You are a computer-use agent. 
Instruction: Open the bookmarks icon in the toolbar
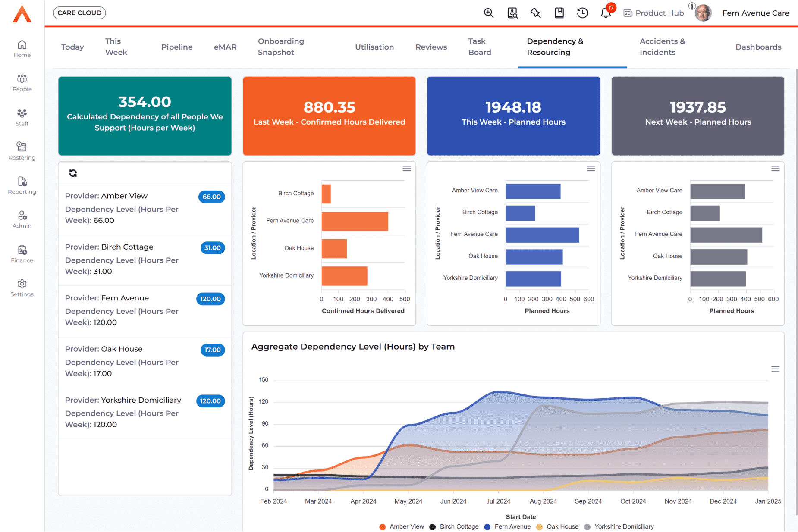(559, 13)
